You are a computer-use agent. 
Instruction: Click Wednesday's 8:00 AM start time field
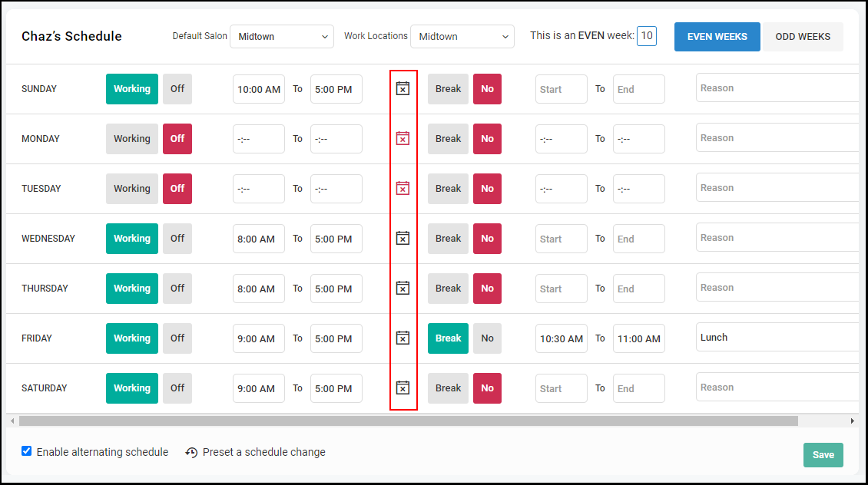259,239
